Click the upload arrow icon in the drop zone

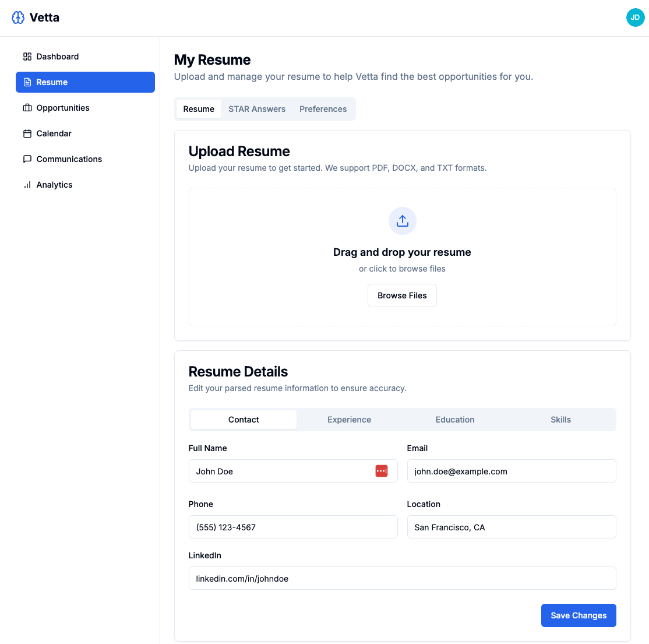point(402,221)
